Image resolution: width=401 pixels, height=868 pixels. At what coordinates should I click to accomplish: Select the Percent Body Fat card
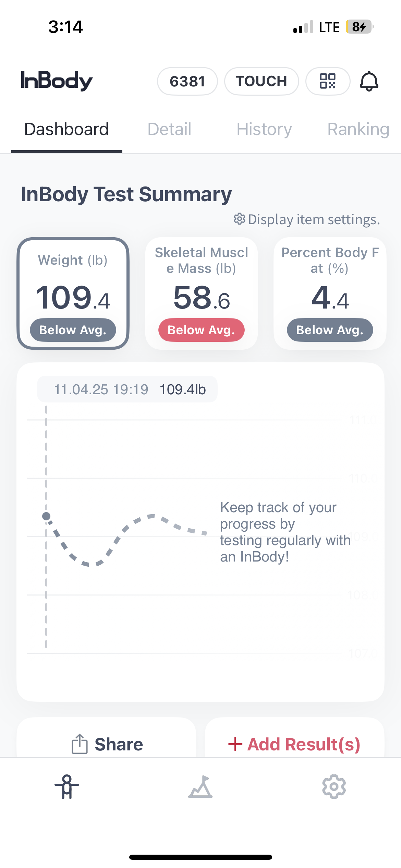click(330, 293)
